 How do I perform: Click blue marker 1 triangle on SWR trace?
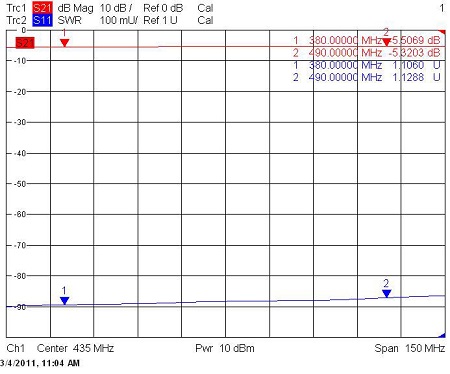coord(64,301)
